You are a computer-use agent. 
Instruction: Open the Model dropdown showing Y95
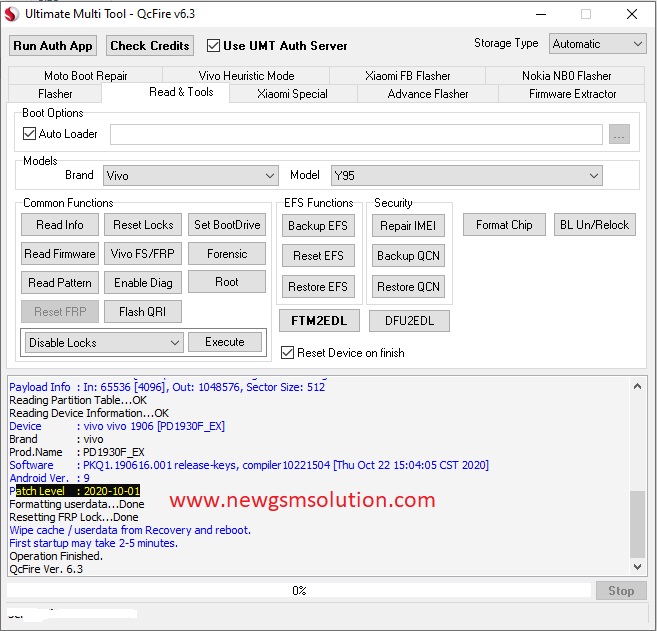(x=467, y=176)
